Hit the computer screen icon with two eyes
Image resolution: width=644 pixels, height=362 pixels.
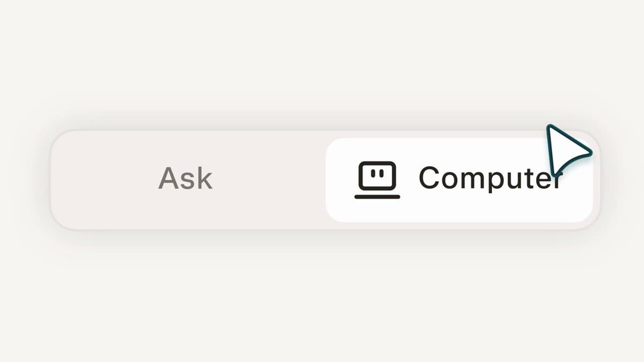(377, 180)
